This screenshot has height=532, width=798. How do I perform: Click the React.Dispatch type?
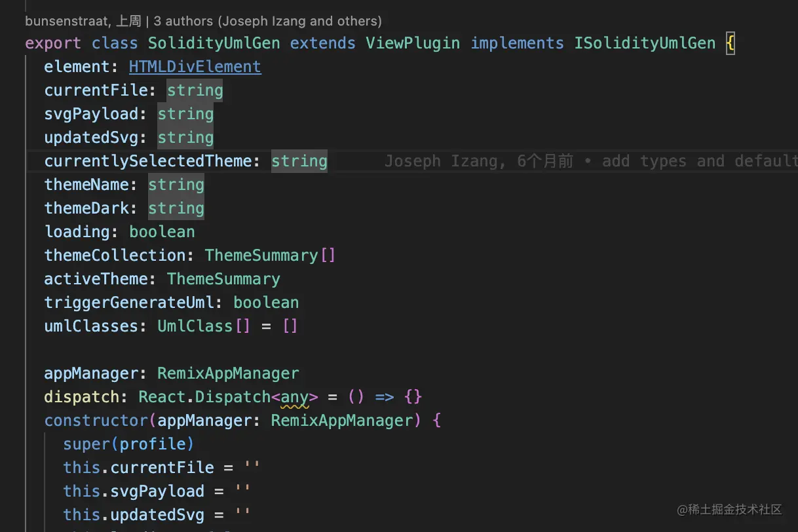204,397
